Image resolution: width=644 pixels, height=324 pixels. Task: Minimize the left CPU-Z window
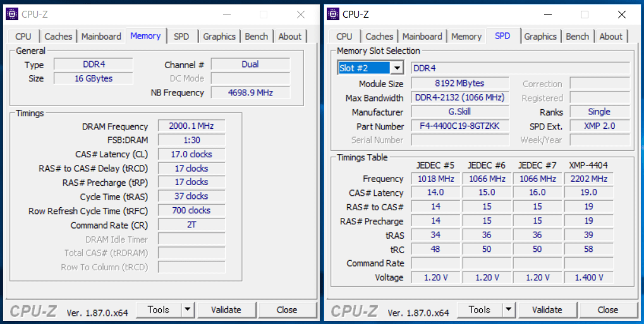click(x=227, y=15)
